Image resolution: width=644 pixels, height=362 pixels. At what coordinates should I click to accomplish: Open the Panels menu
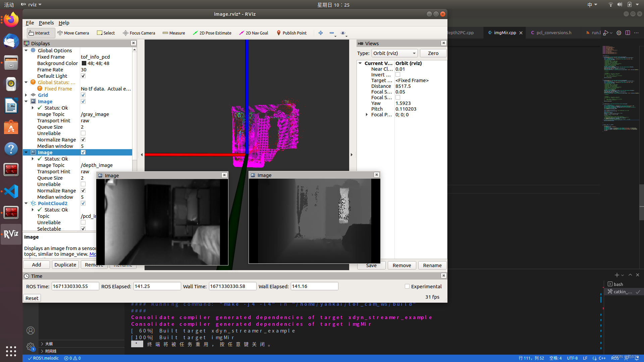click(x=46, y=23)
